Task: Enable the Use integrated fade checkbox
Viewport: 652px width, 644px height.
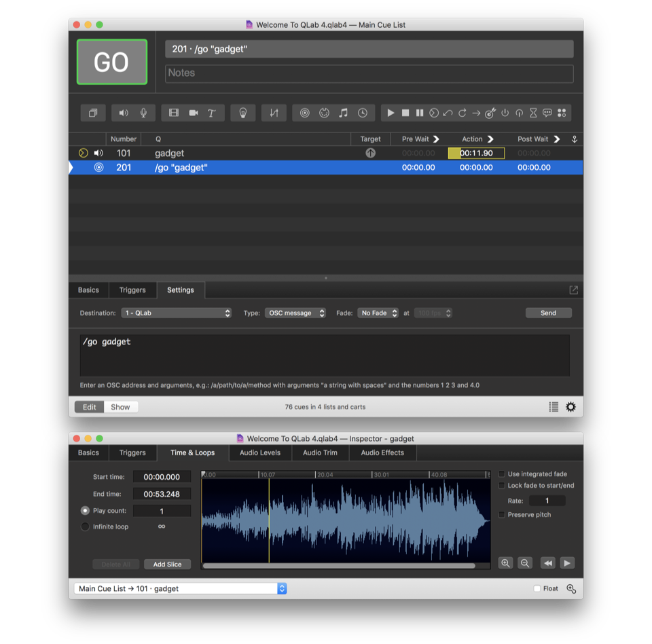Action: (502, 474)
